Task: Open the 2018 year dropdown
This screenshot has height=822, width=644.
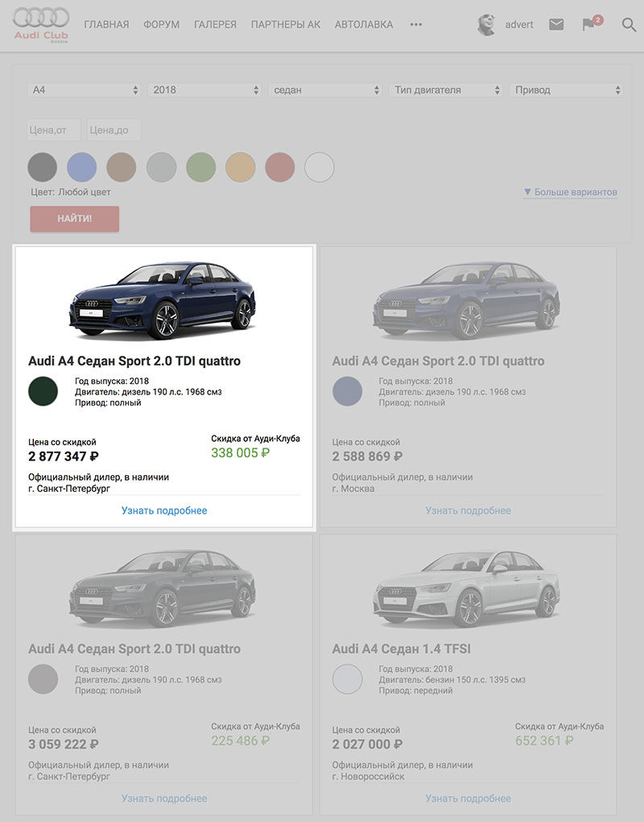Action: tap(204, 90)
